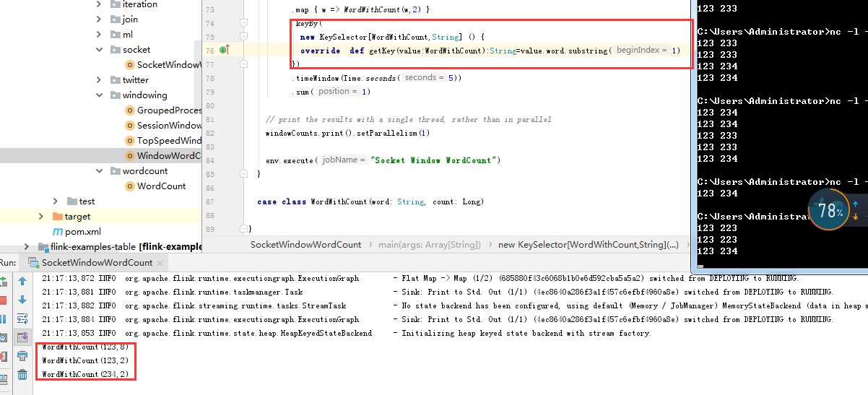The image size is (868, 395).
Task: Expand the join folder
Action: [x=99, y=19]
